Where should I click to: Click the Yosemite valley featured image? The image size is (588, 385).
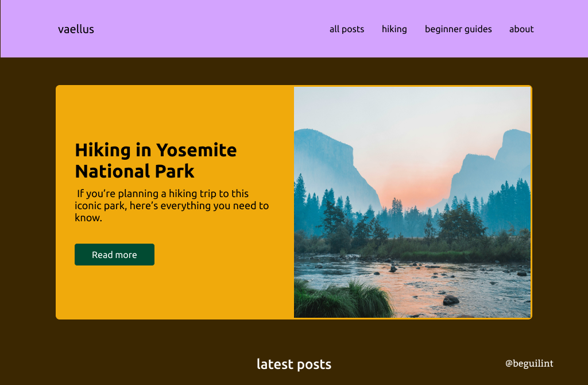[x=412, y=202]
